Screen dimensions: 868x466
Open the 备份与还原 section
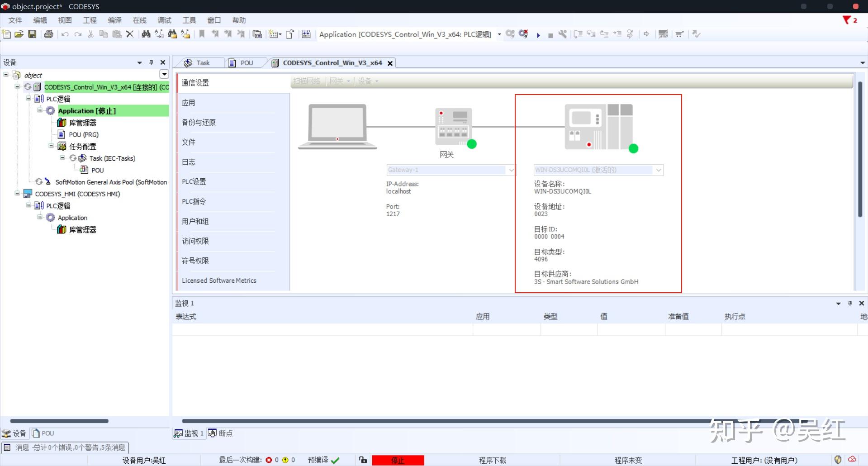233,122
